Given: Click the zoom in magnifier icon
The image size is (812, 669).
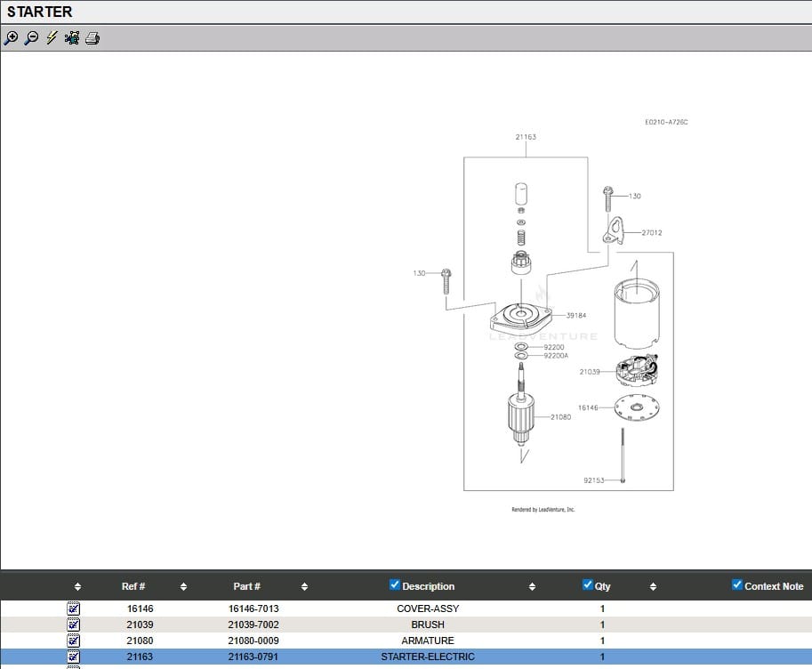Looking at the screenshot, I should [11, 38].
